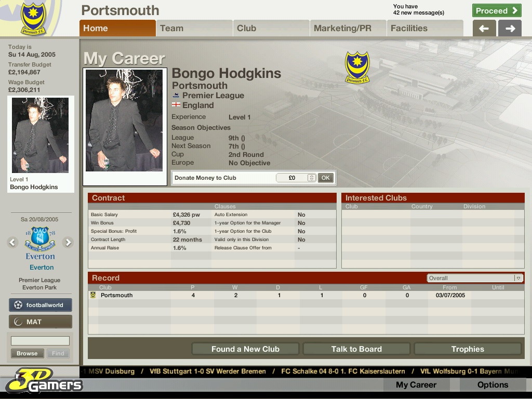The image size is (532, 399).
Task: Click the Portsmouth crest in top-left corner
Action: pos(33,19)
